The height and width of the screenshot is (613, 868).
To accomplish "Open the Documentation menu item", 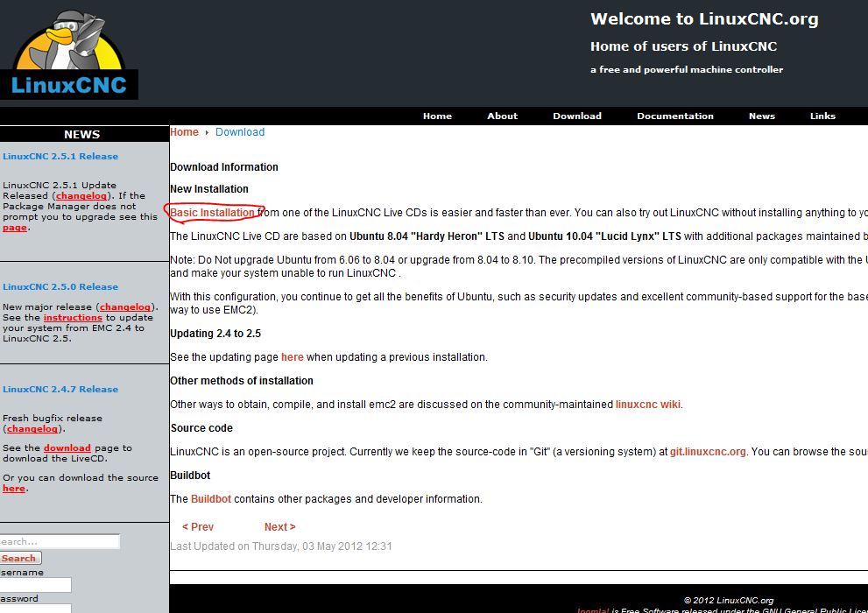I will coord(674,116).
